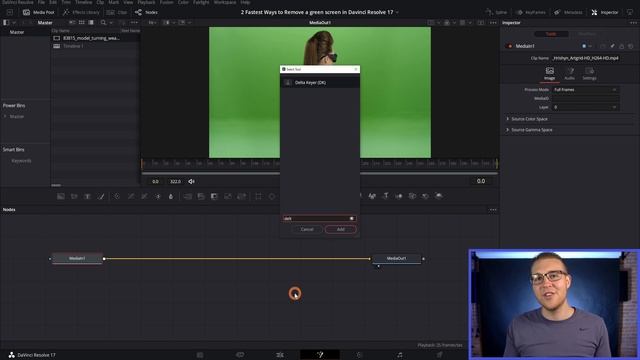Open the Fairlight page music-note icon
The image size is (640, 360).
click(x=400, y=355)
